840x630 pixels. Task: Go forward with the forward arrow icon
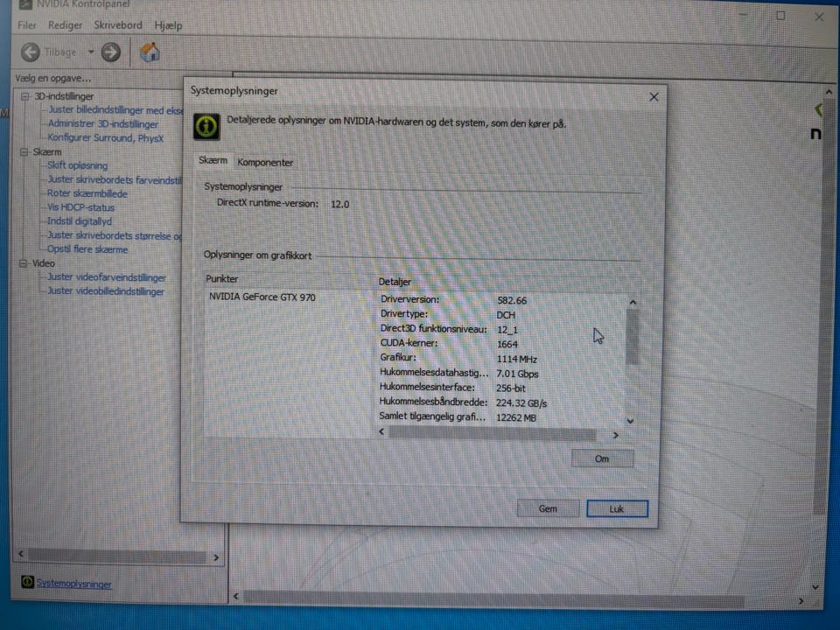pyautogui.click(x=111, y=52)
